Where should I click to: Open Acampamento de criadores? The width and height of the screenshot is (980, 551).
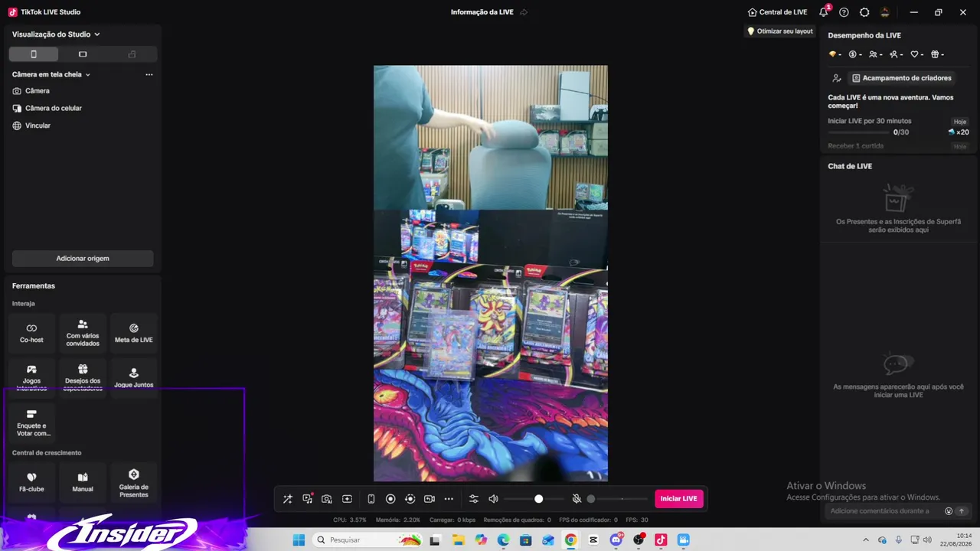pos(902,78)
